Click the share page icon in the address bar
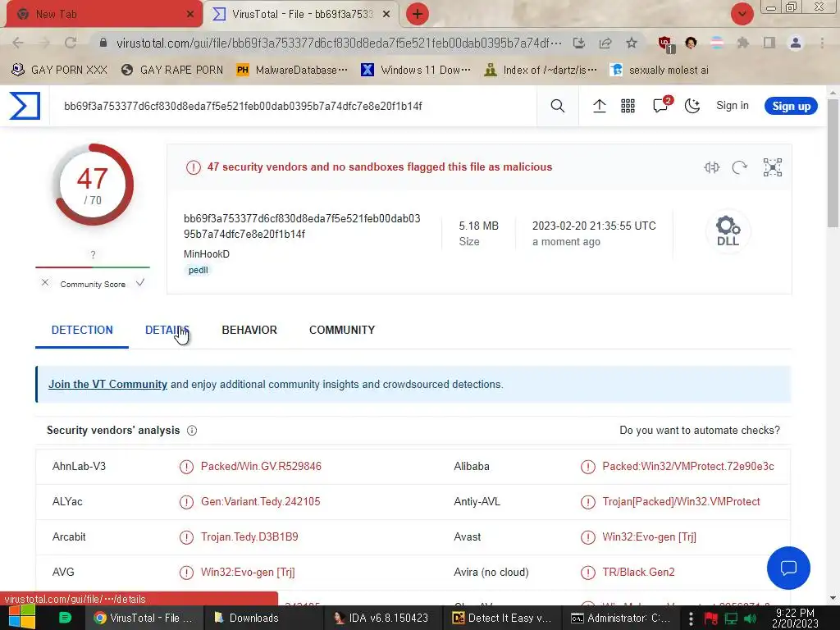This screenshot has width=840, height=630. click(605, 43)
